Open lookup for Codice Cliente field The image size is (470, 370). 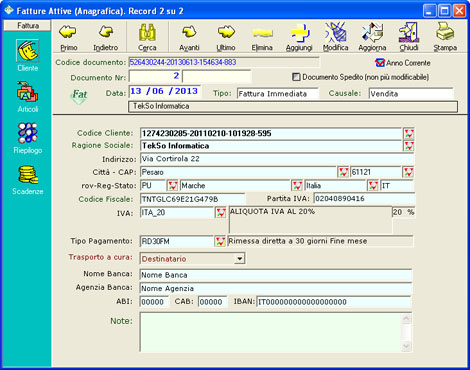pyautogui.click(x=409, y=134)
